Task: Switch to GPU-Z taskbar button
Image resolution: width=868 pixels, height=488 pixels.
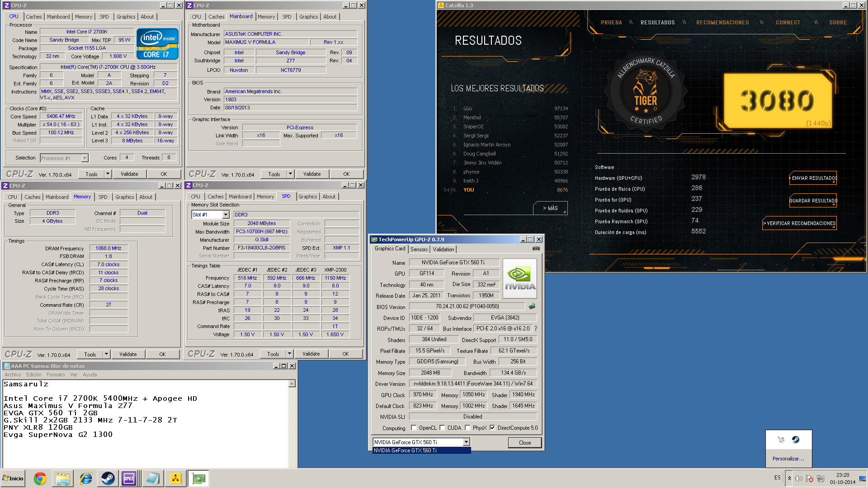Action: pos(198,479)
